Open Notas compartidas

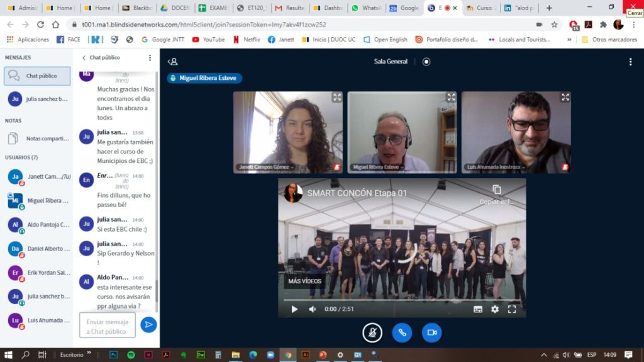36,139
